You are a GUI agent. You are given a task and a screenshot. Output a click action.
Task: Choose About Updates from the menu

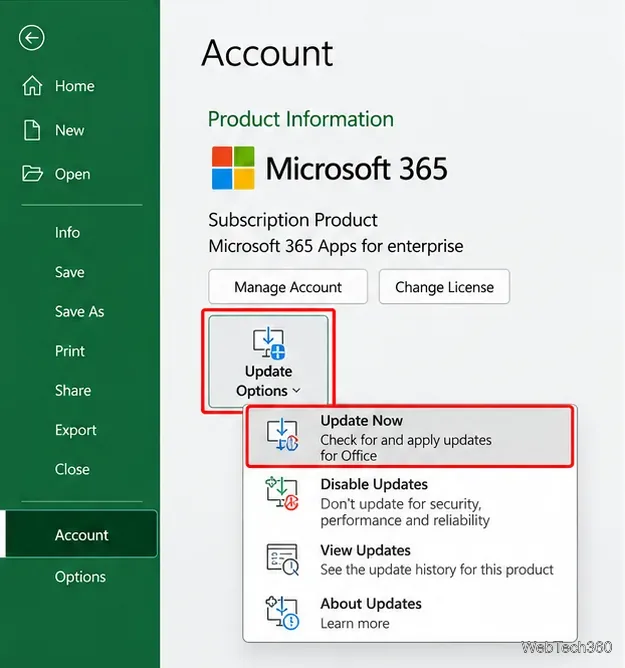[x=409, y=613]
